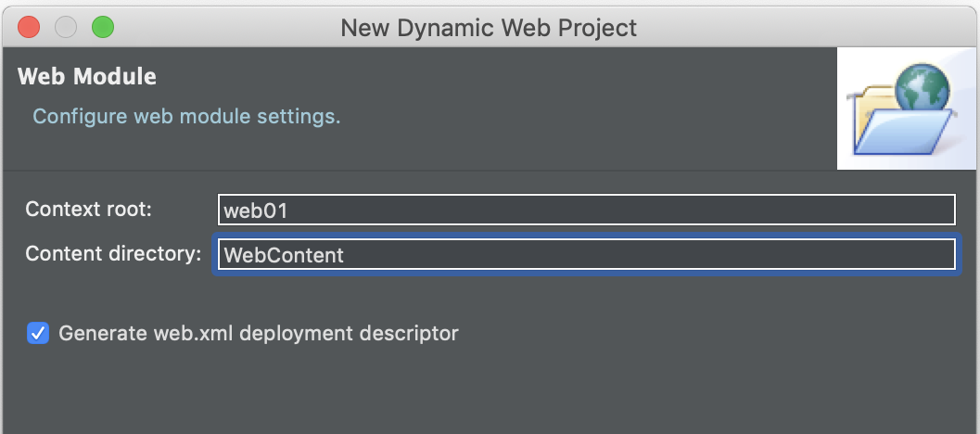Screen dimensions: 980x434
Task: Zoom the window with the green button
Action: 103,27
